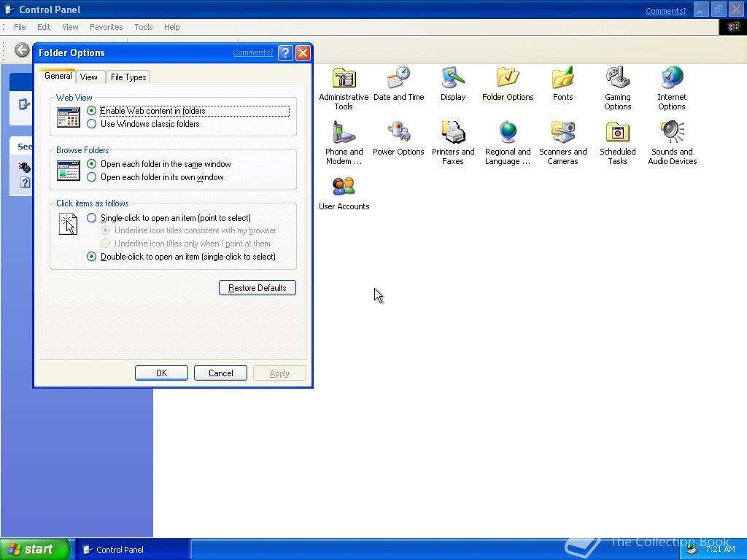747x560 pixels.
Task: Open the Display settings icon
Action: click(453, 84)
